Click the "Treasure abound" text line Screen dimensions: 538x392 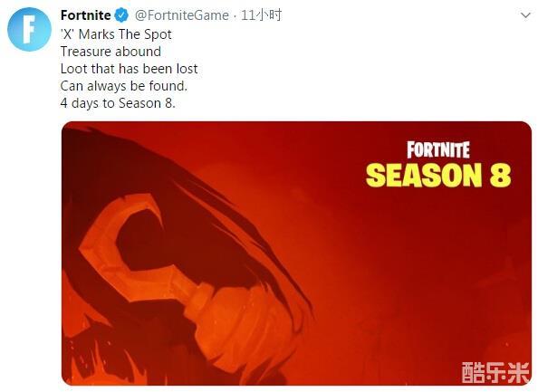pyautogui.click(x=110, y=52)
